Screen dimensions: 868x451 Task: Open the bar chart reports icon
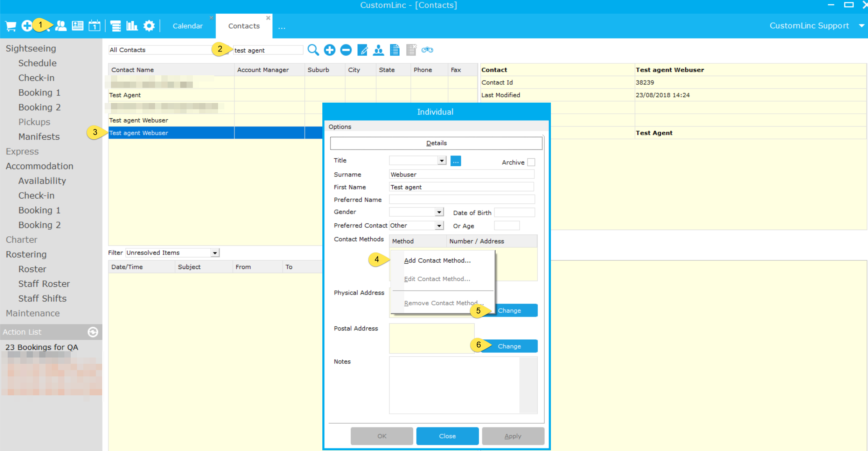(x=132, y=26)
